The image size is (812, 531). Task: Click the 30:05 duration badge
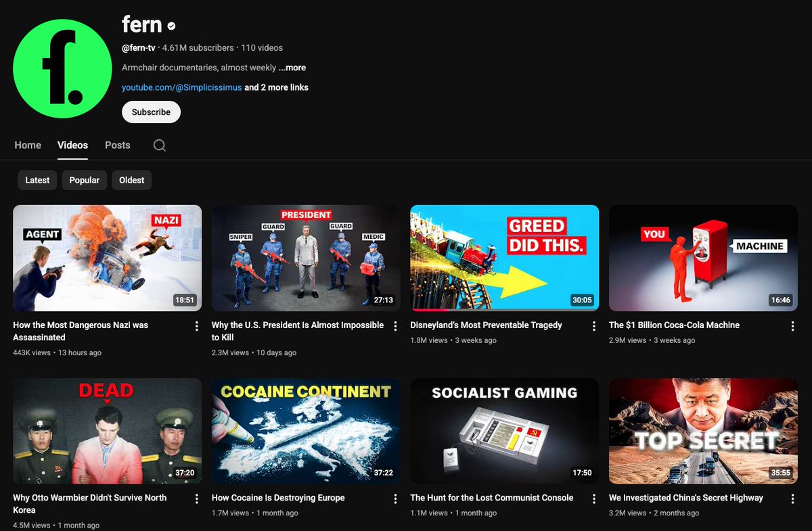tap(582, 300)
